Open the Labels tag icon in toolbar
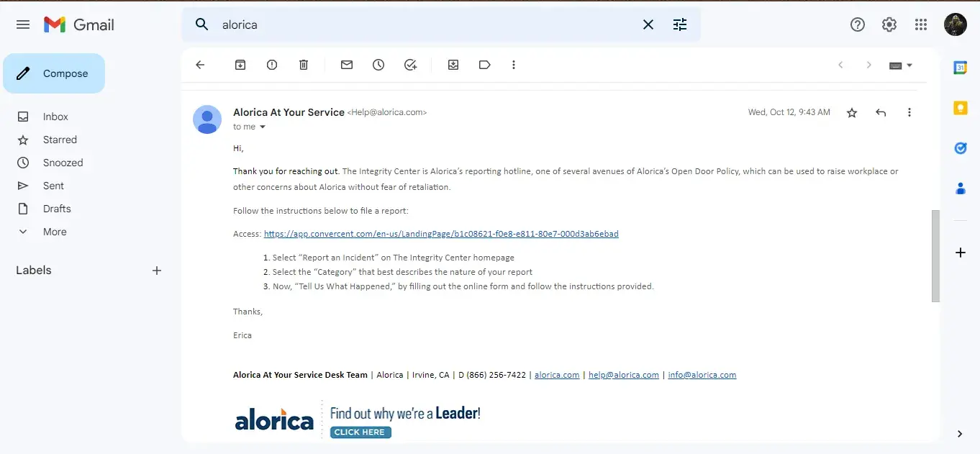This screenshot has width=980, height=454. tap(484, 65)
